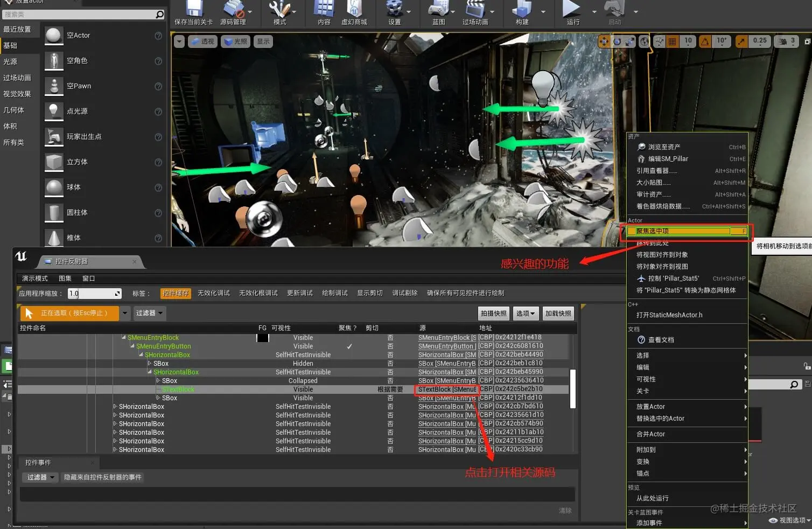
Task: Choose 聚焦选中项 in the context menu
Action: [687, 231]
